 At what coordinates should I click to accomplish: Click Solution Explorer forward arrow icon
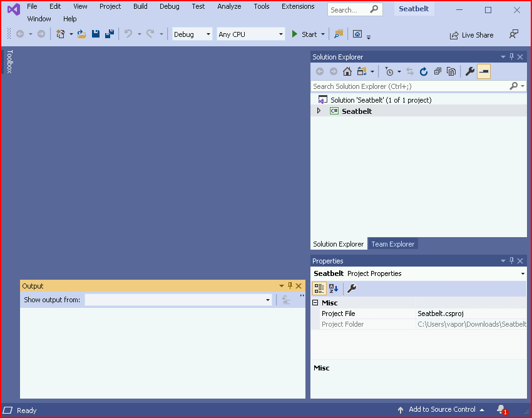[x=334, y=71]
